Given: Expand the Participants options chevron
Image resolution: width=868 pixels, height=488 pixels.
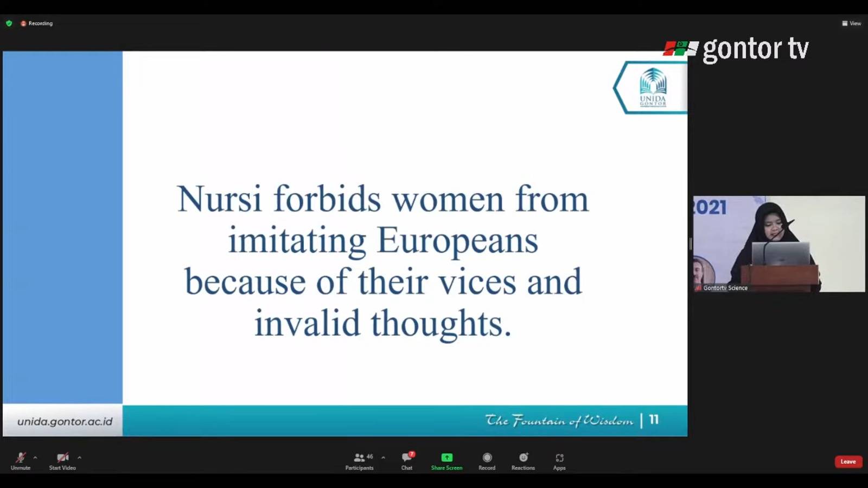Looking at the screenshot, I should pos(383,458).
